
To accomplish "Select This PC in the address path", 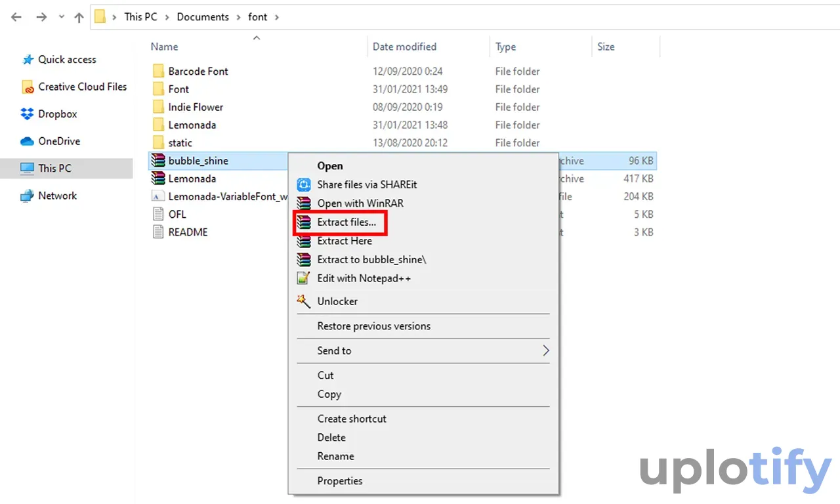I will point(141,17).
